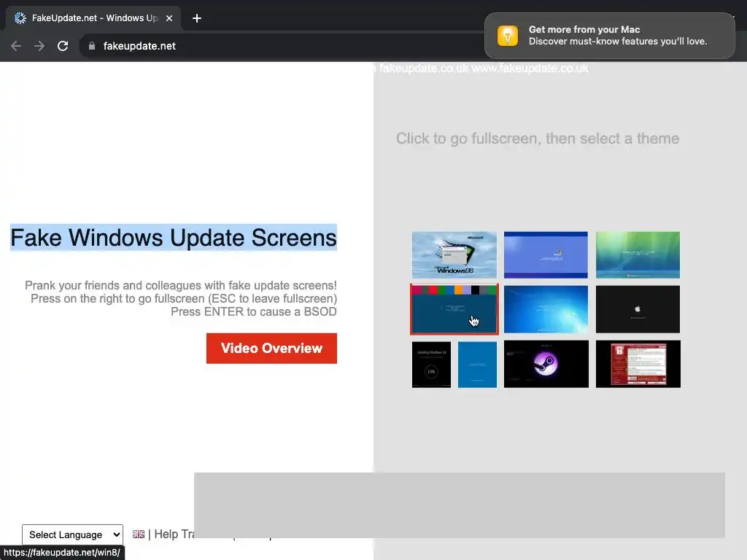Click the Help Translate link
747x560 pixels.
[x=175, y=534]
